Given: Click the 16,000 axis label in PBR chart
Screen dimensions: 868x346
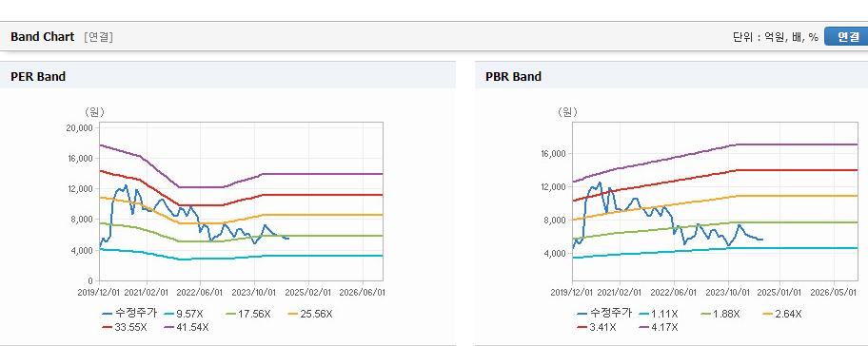Looking at the screenshot, I should coord(554,154).
